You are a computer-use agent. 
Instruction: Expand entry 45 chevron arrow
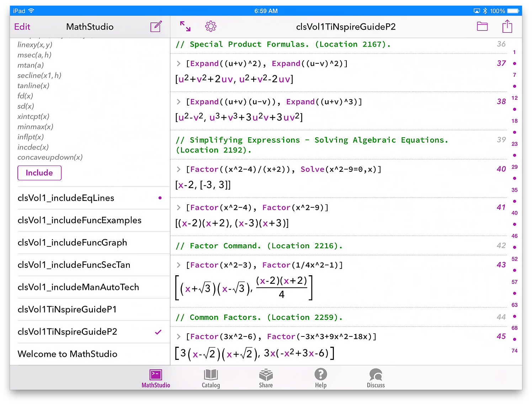point(179,336)
